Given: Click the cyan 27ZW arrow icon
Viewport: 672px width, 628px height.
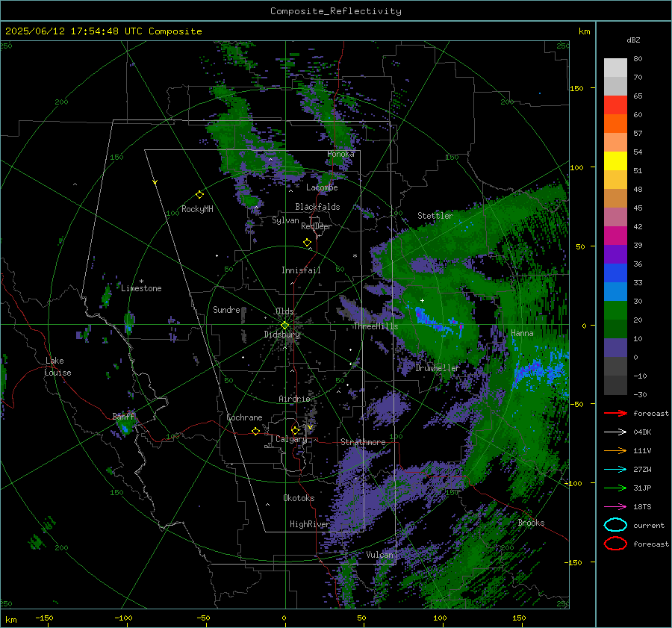Looking at the screenshot, I should point(615,470).
